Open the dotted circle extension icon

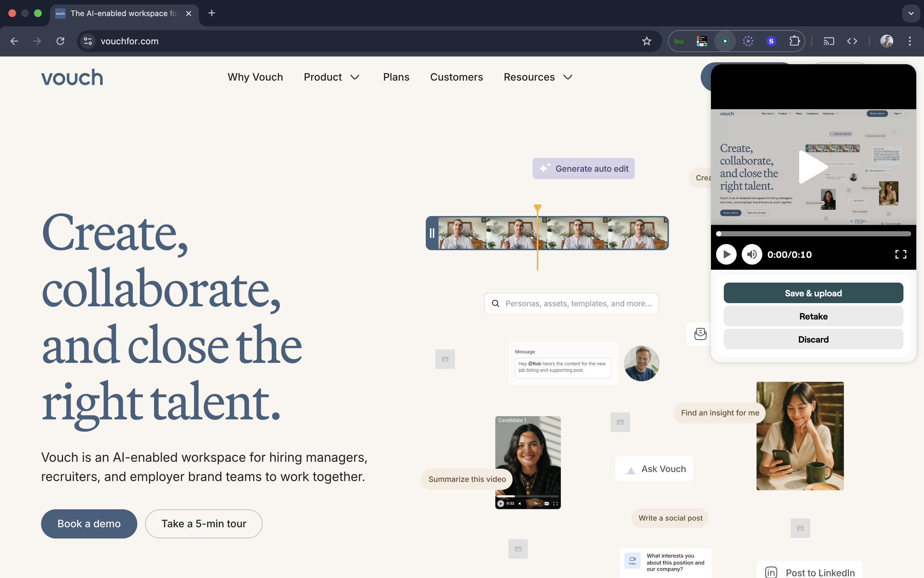coord(748,41)
